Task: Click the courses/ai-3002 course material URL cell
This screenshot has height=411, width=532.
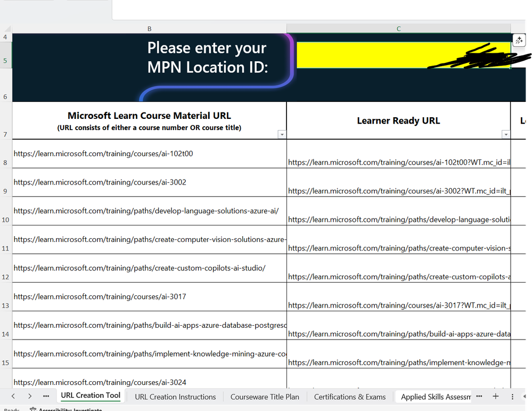Action: tap(149, 182)
